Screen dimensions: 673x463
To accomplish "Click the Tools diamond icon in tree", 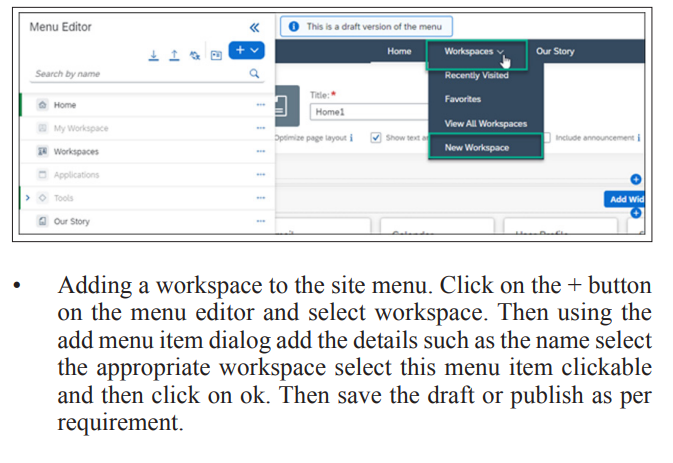I will (x=42, y=198).
